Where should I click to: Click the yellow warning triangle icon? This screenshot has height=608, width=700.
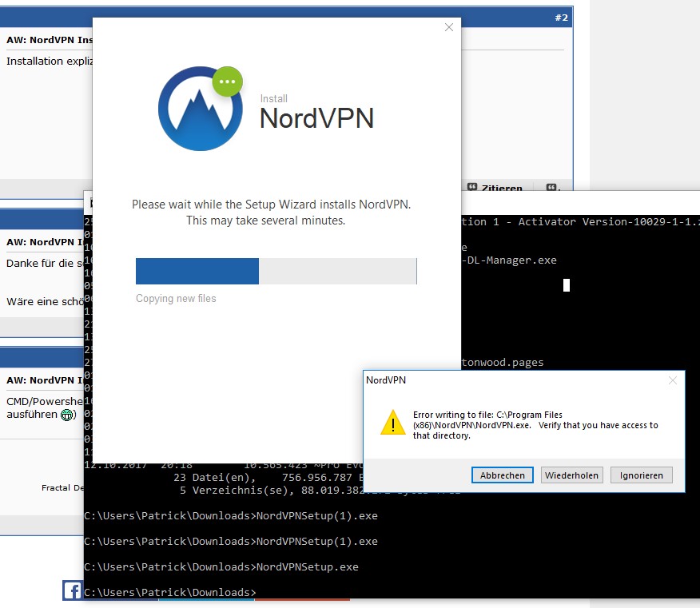click(393, 423)
